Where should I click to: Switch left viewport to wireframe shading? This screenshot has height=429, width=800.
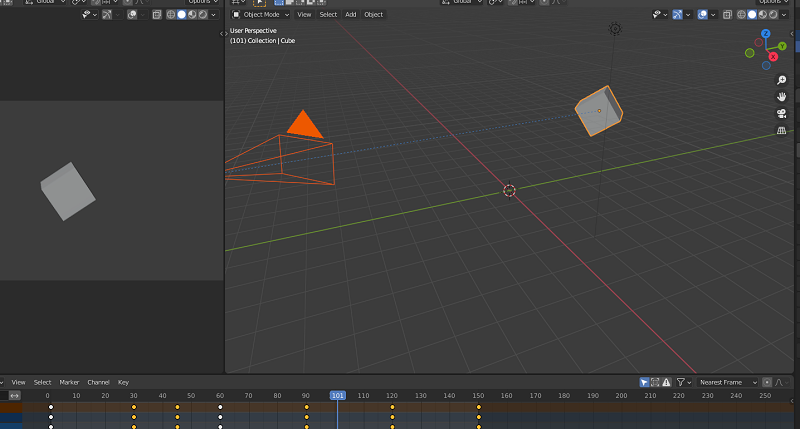click(171, 15)
